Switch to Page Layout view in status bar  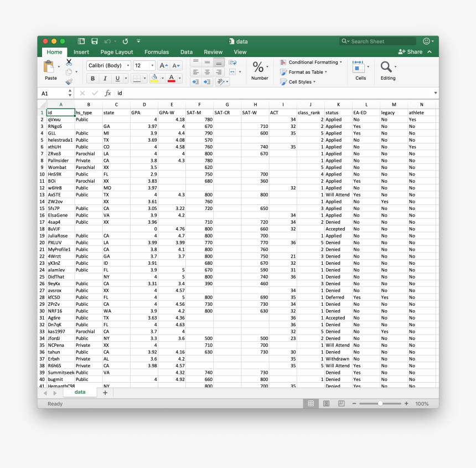coord(327,403)
